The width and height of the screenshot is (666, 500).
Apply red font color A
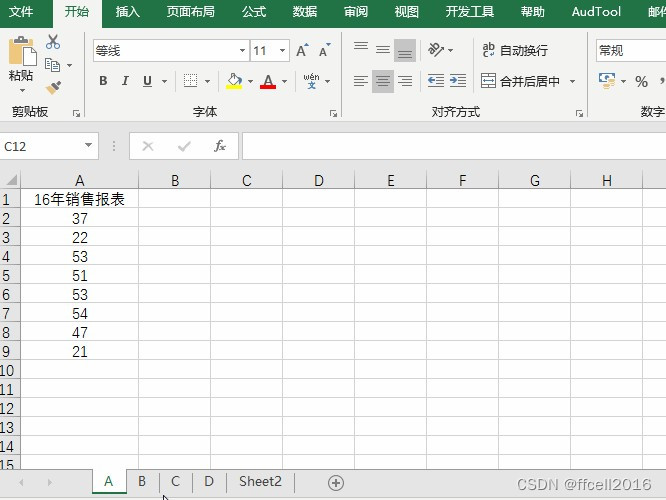(x=268, y=81)
